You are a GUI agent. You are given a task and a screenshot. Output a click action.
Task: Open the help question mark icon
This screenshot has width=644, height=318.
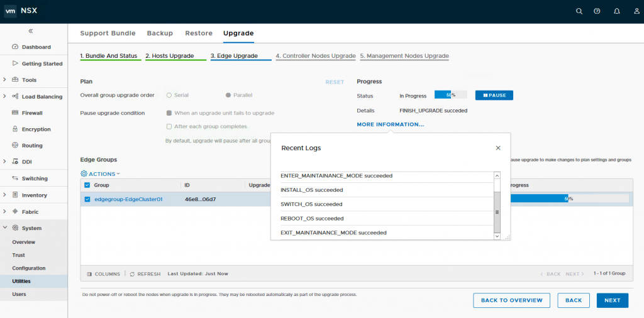pos(597,11)
